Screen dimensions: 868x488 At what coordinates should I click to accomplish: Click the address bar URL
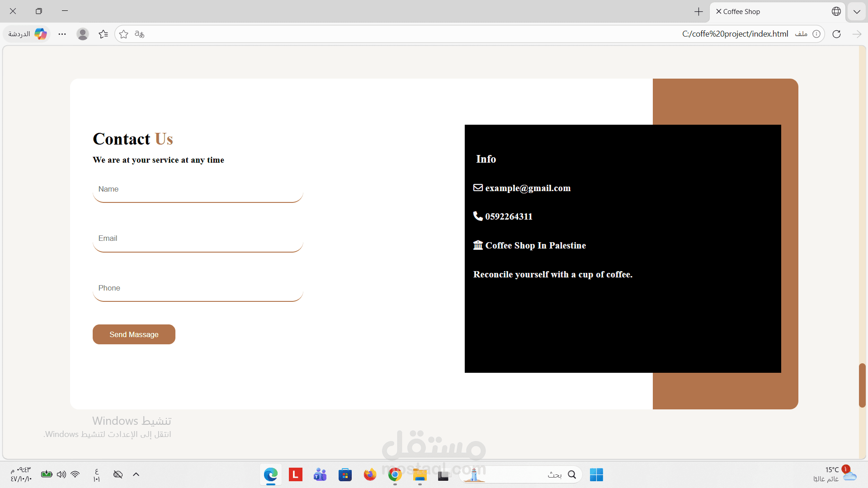coord(735,34)
